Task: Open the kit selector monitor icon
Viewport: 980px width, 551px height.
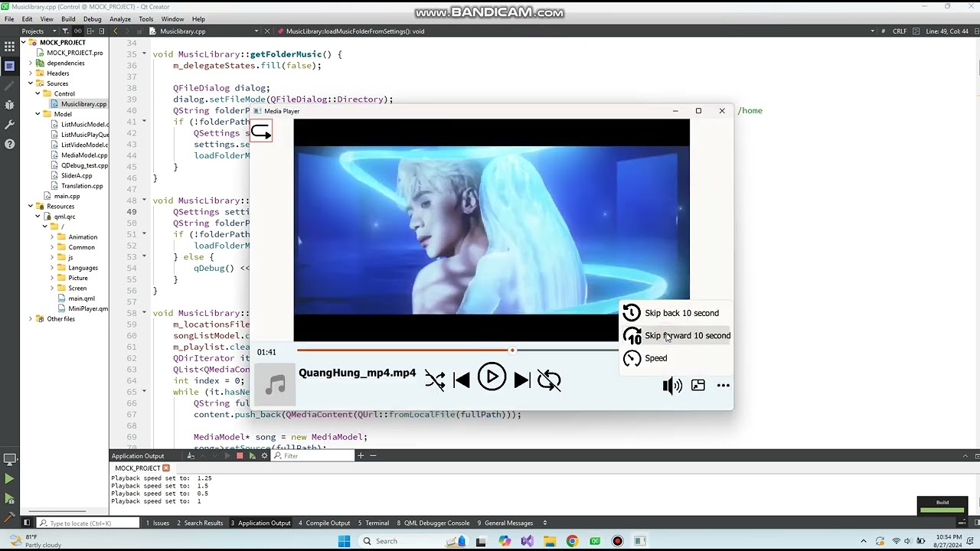Action: pos(9,459)
